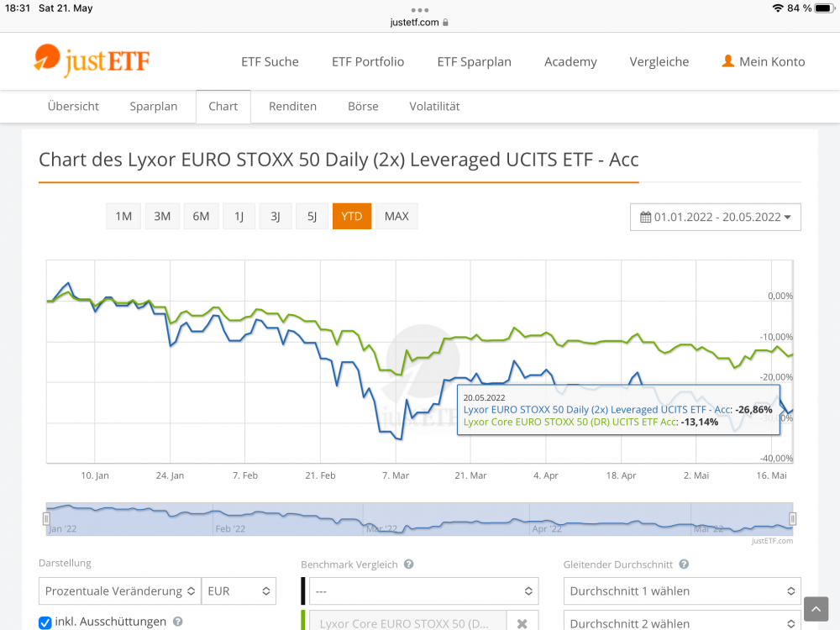The width and height of the screenshot is (840, 630).
Task: Click help icon next to inkl. Ausschüttungen
Action: 177,622
